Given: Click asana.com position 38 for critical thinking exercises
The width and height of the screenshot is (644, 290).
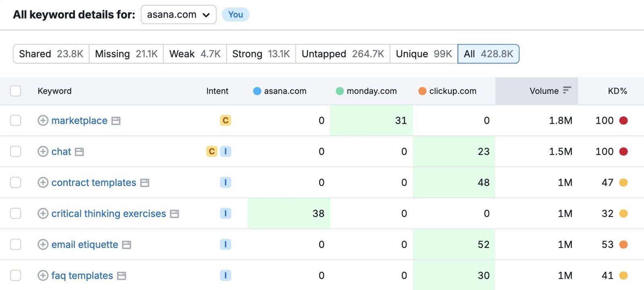Looking at the screenshot, I should 318,213.
